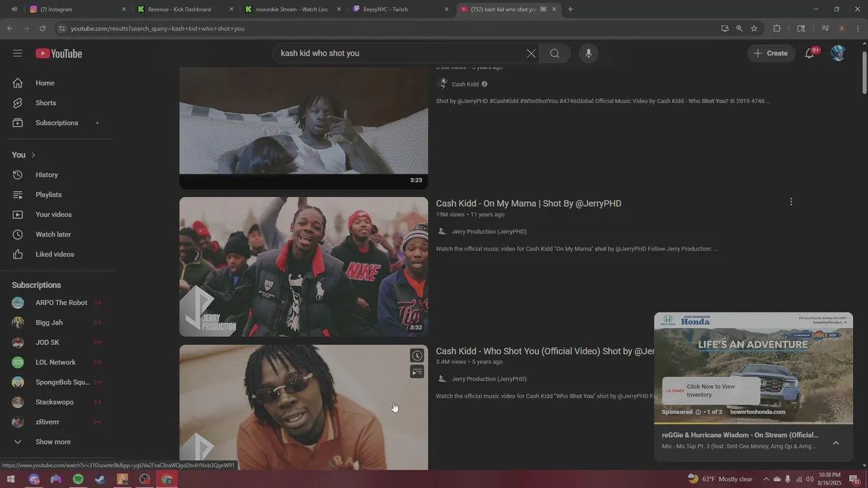Open YouTube notifications bell

coord(810,54)
